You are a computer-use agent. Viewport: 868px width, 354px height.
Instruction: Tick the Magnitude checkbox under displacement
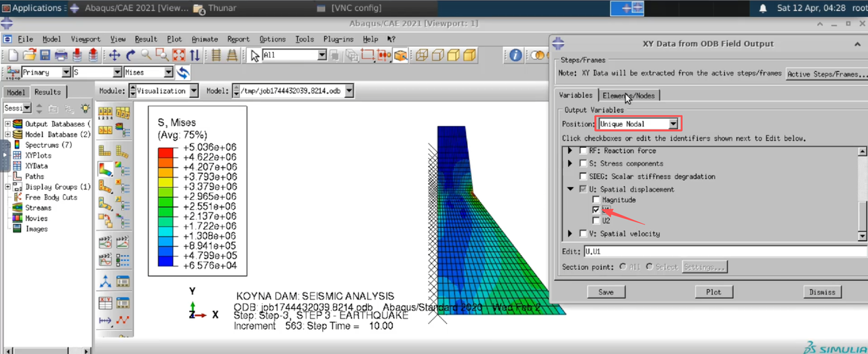point(596,200)
